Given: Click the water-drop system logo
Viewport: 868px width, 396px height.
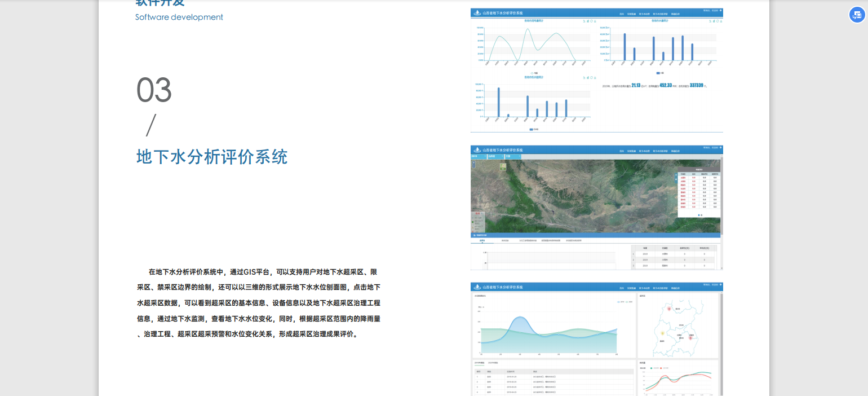Looking at the screenshot, I should coord(477,13).
